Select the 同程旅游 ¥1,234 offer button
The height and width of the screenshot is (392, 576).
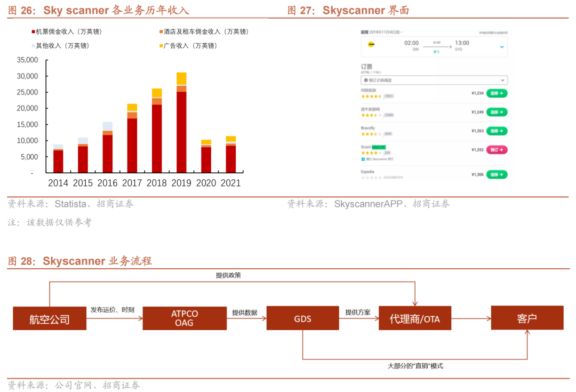pyautogui.click(x=497, y=93)
